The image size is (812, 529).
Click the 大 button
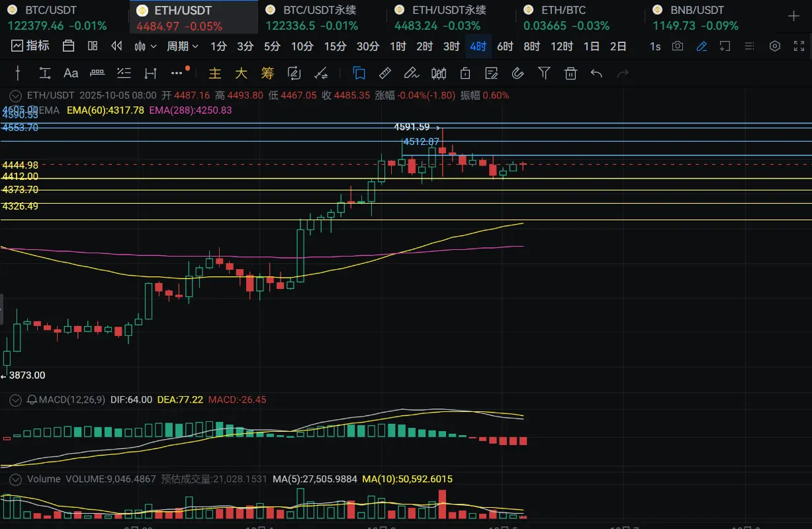tap(241, 73)
